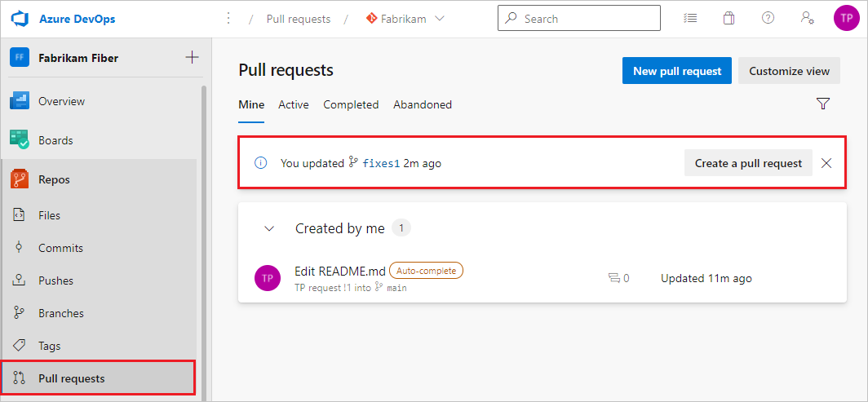Click Create a pull request button
Image resolution: width=868 pixels, height=402 pixels.
(748, 163)
